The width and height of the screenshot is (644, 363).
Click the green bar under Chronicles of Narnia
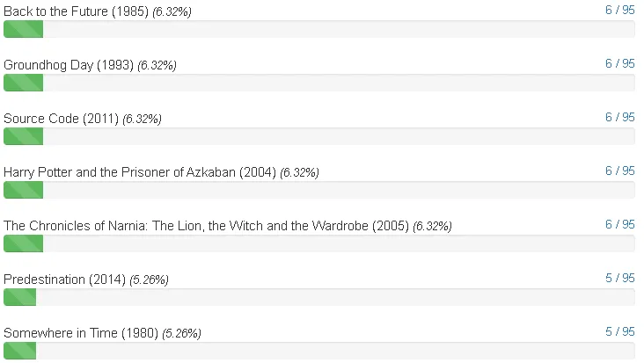pos(24,243)
